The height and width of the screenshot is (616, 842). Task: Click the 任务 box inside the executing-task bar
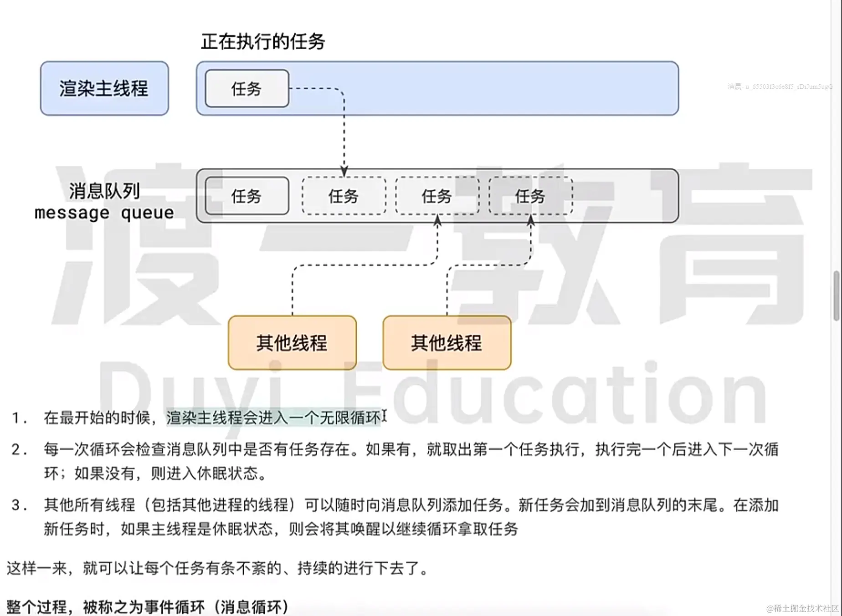click(x=247, y=88)
